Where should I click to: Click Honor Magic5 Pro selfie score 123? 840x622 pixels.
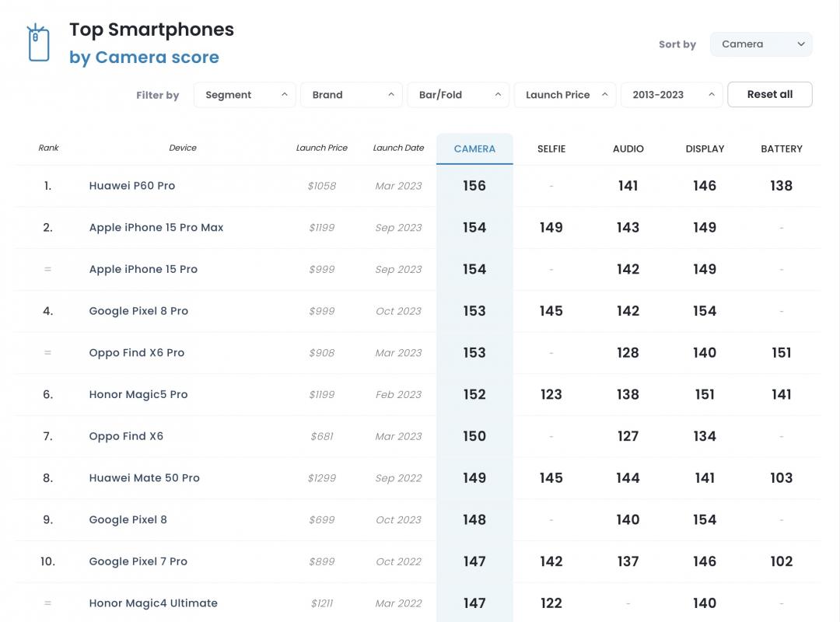(x=551, y=395)
